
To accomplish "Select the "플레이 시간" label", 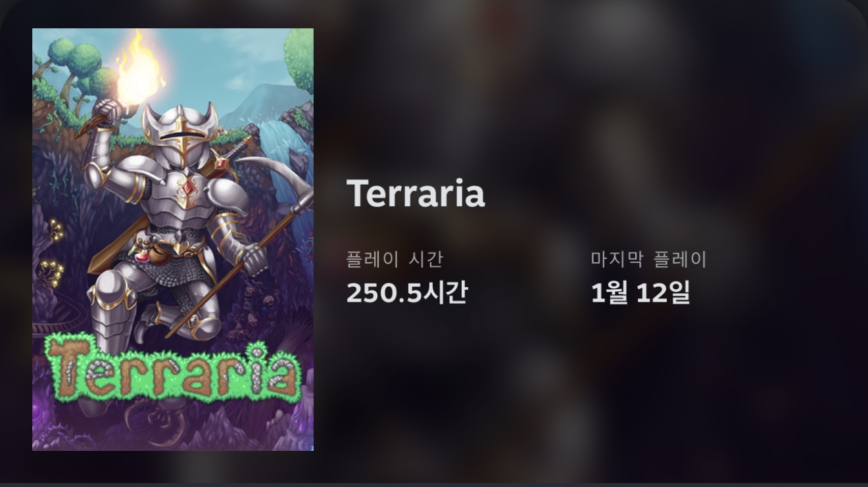I will pos(395,259).
